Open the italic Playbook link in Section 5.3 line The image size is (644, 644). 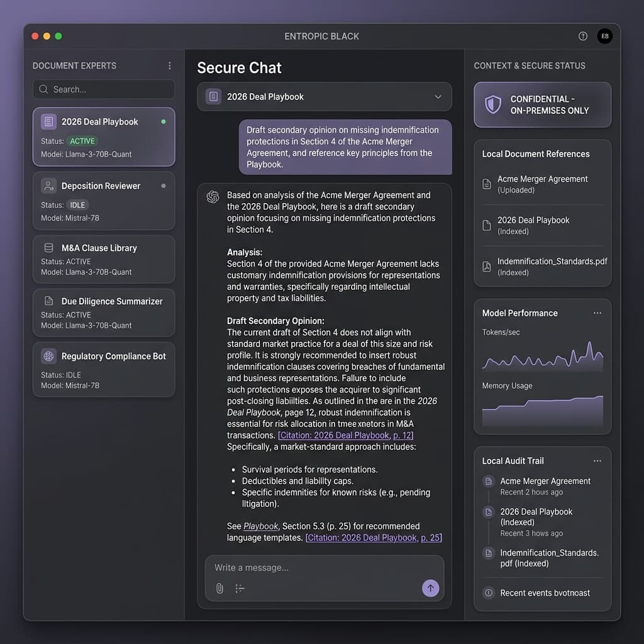(260, 526)
